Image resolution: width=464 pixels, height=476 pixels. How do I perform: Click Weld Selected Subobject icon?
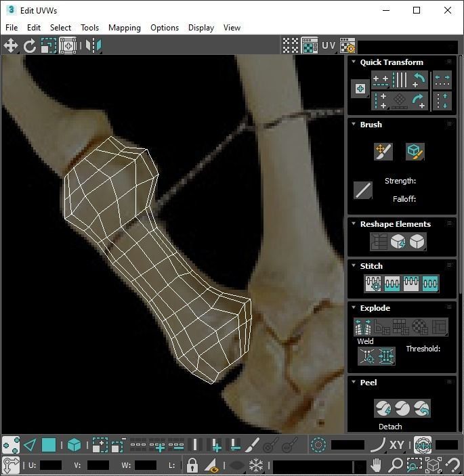coord(385,355)
